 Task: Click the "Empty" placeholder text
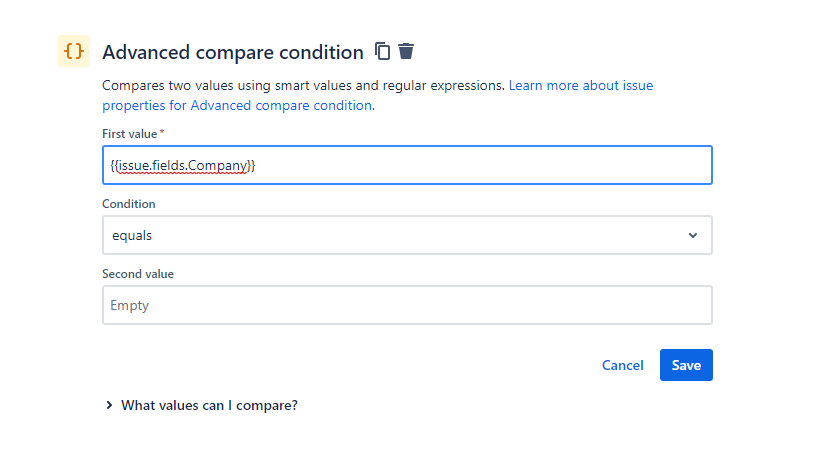click(130, 305)
